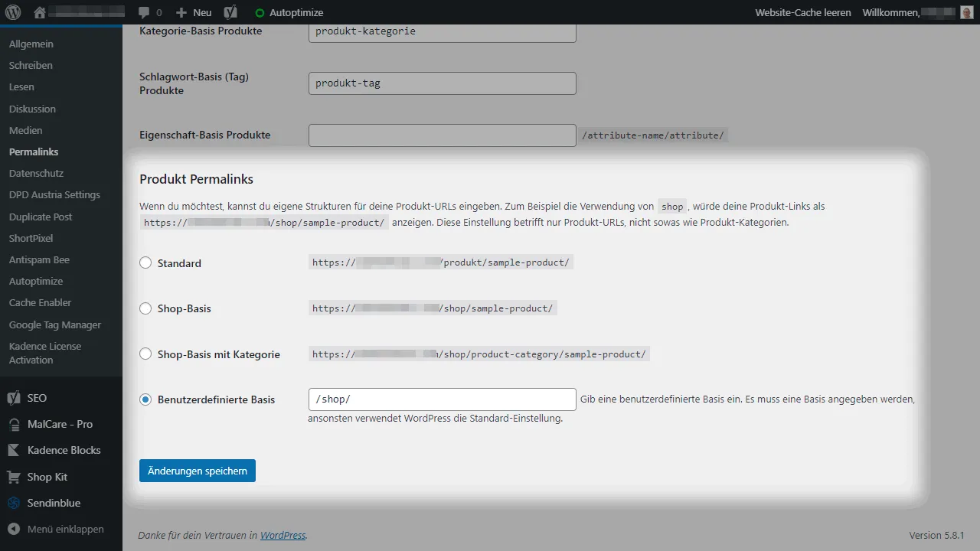Click the Standard option label
Screen dimensions: 980x551
[x=179, y=263]
